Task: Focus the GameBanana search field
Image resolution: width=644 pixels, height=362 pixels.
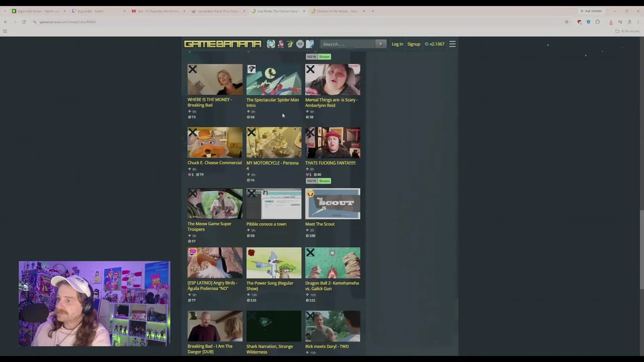Action: 348,44
